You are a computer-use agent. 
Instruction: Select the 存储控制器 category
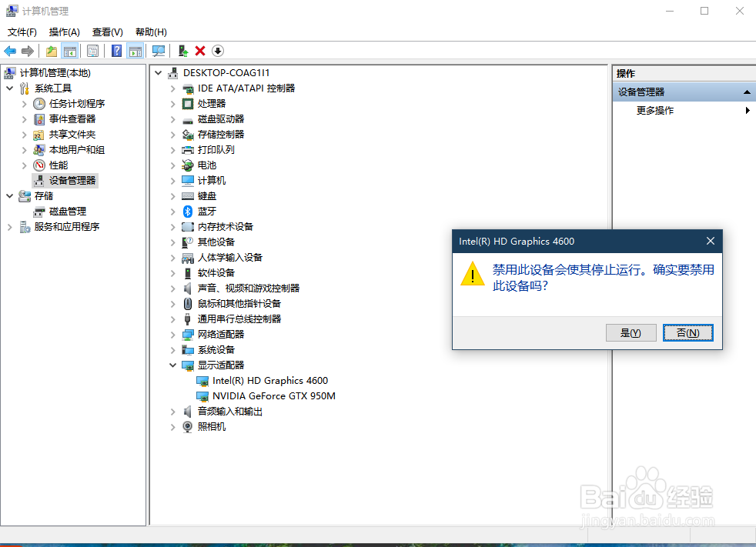[221, 135]
